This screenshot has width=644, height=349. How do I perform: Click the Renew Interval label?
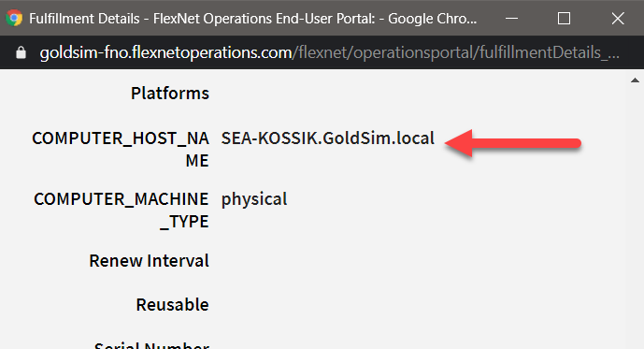(x=150, y=261)
